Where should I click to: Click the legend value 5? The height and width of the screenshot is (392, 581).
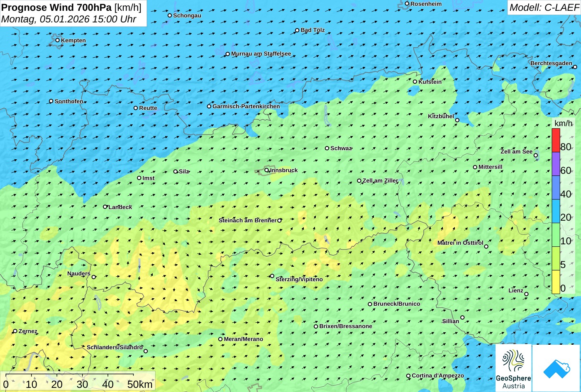(x=563, y=265)
